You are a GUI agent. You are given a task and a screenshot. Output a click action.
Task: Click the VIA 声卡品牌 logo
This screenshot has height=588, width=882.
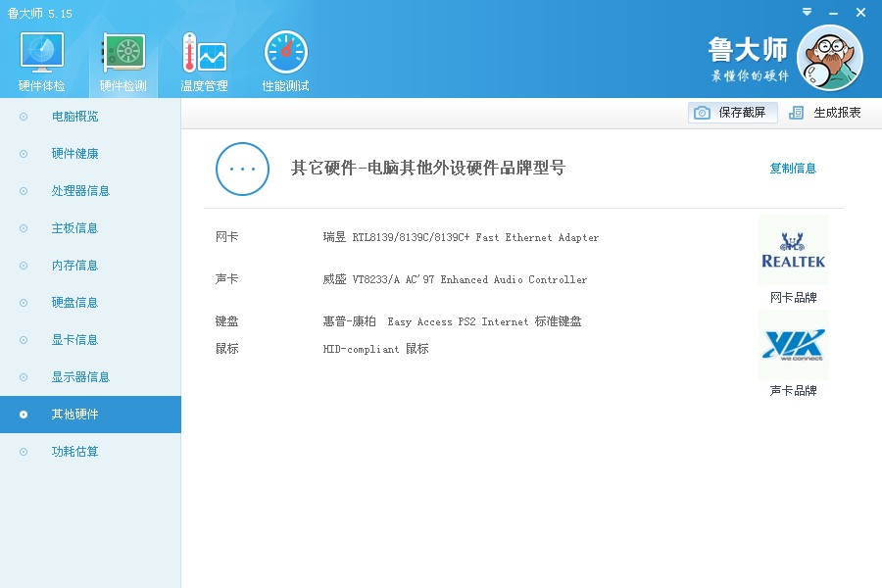coord(793,344)
